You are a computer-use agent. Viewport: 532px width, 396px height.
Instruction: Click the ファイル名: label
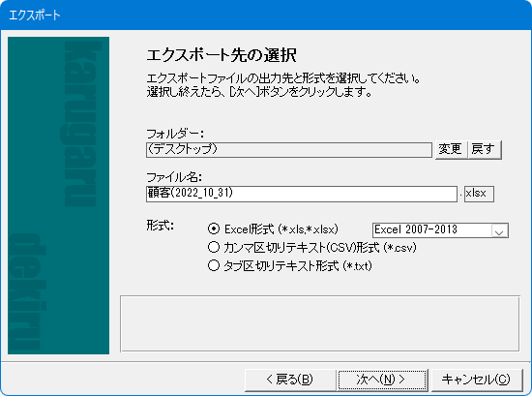(174, 177)
